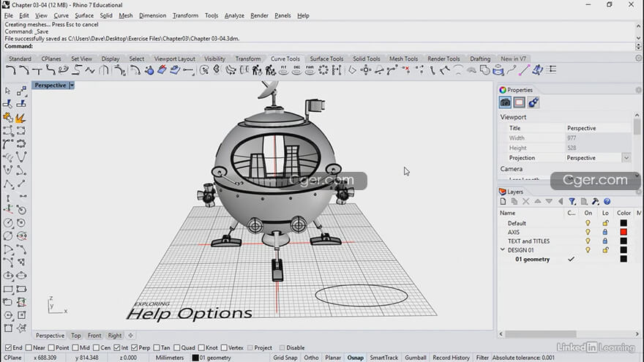Viewport: 644px width, 362px height.
Task: Pick the T-shaped Connect curves icon
Action: pyautogui.click(x=37, y=70)
